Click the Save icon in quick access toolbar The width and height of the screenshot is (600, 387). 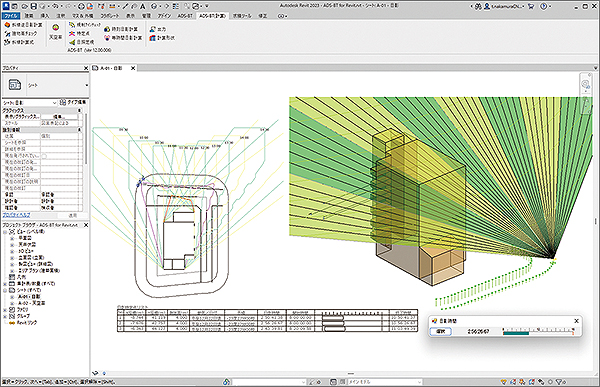pos(34,6)
